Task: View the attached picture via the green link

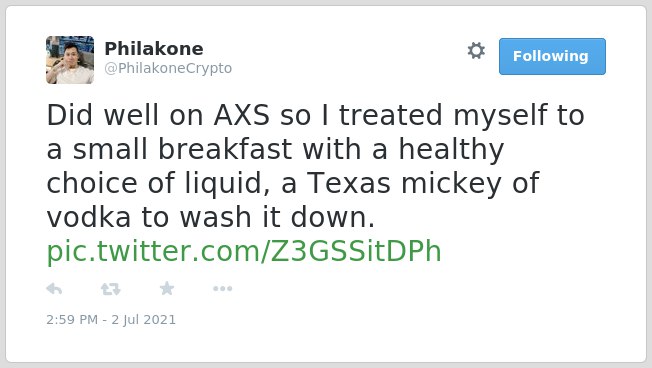Action: pos(244,251)
